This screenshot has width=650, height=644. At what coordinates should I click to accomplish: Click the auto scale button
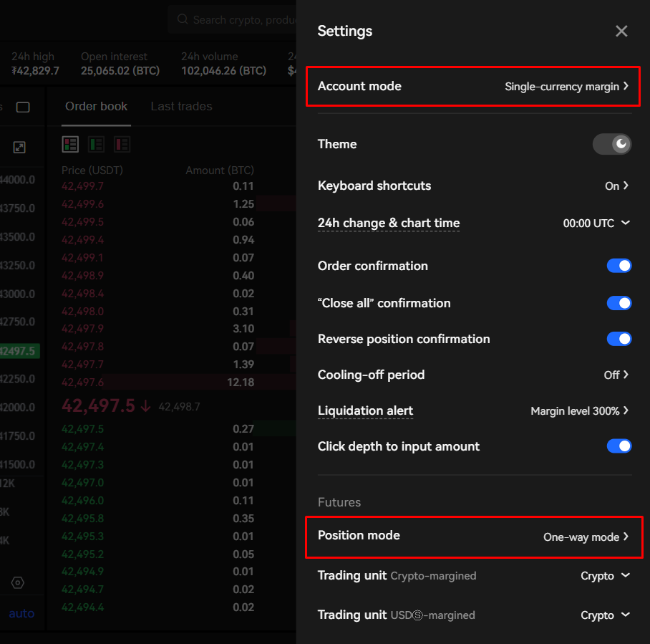coord(21,614)
